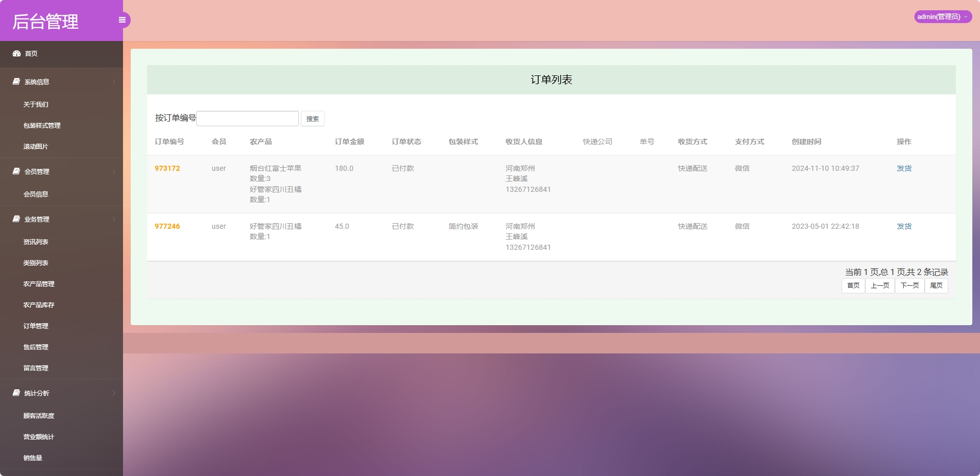The width and height of the screenshot is (980, 476).
Task: Click the 下一页 pagination button
Action: pyautogui.click(x=910, y=286)
